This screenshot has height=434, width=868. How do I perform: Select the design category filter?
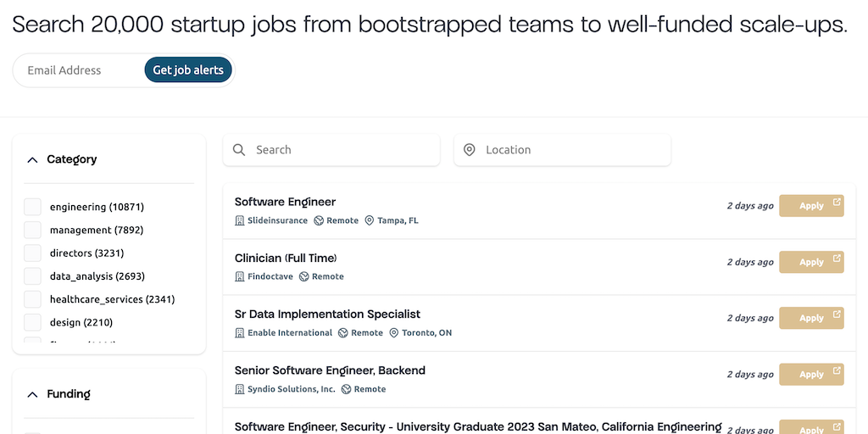(x=32, y=322)
